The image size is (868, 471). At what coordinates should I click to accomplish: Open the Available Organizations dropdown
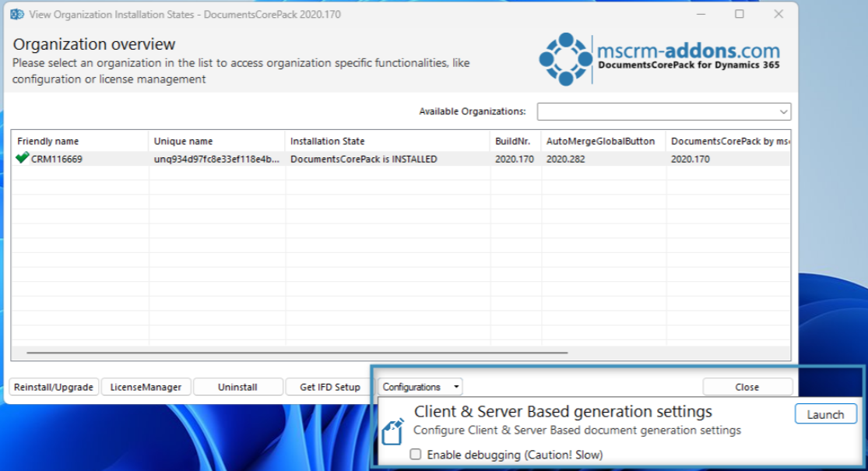[x=663, y=112]
